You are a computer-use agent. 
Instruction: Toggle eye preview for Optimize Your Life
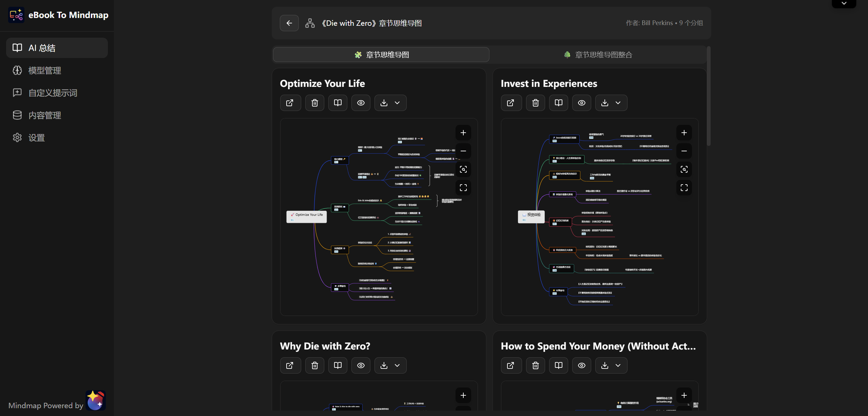(x=361, y=103)
